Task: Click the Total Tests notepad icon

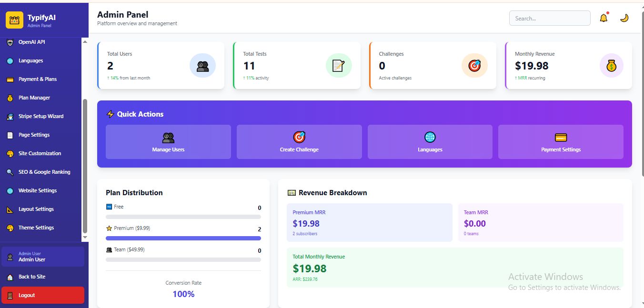Action: click(x=339, y=66)
